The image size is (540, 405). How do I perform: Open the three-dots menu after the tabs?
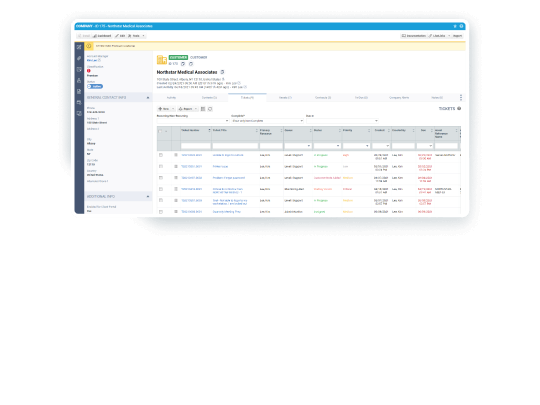[461, 97]
